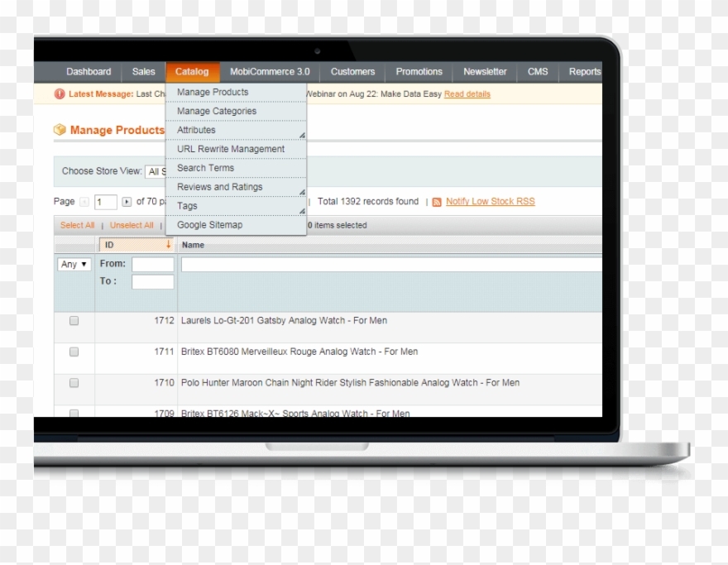The image size is (728, 565).
Task: Tick the checkbox for Britex BT6080 Merveilleux Rouge watch
Action: click(74, 352)
